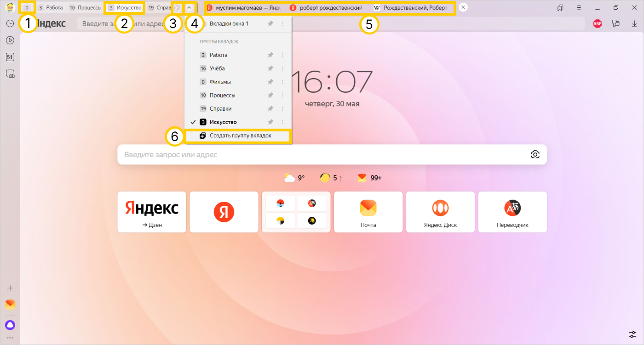Click Создать группу вкладок

[x=238, y=136]
